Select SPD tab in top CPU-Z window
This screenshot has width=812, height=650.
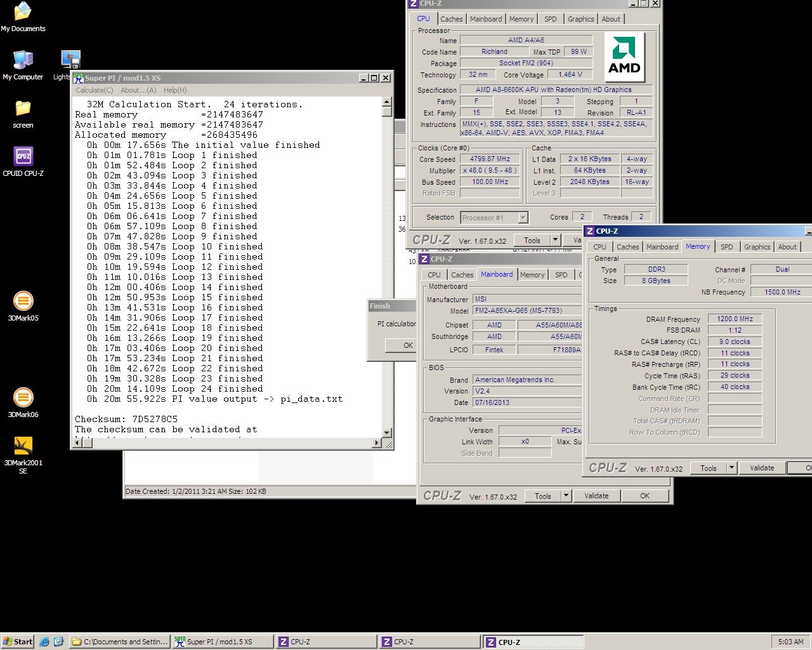tap(551, 19)
